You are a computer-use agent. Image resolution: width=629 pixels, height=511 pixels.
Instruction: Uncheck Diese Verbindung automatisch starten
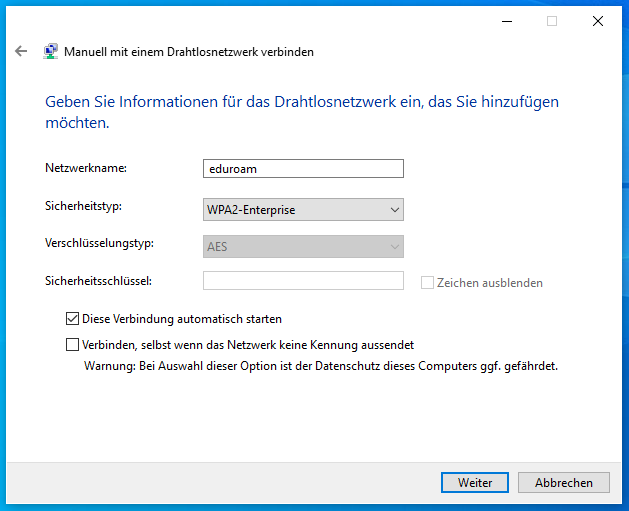click(x=72, y=319)
